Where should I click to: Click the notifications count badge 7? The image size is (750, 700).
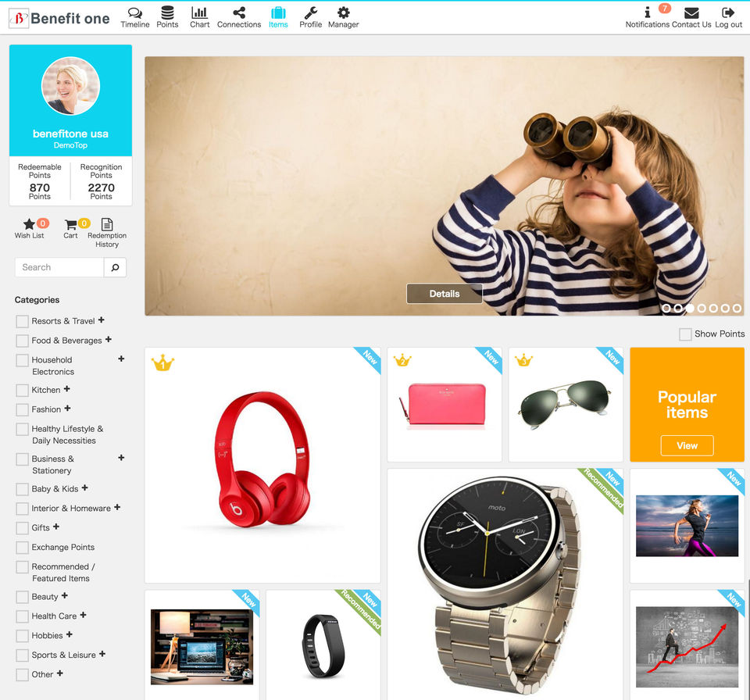(x=664, y=8)
